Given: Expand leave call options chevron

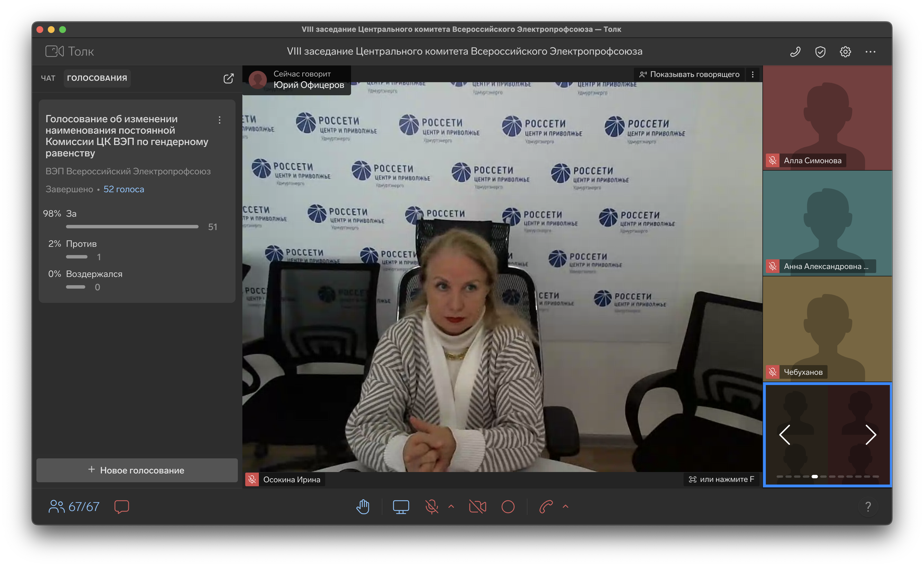Looking at the screenshot, I should click(565, 507).
